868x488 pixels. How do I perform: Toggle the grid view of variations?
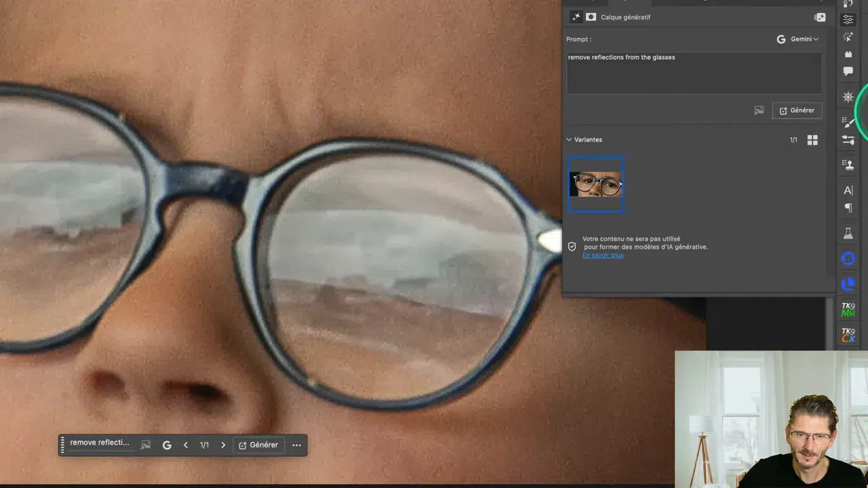(x=812, y=140)
